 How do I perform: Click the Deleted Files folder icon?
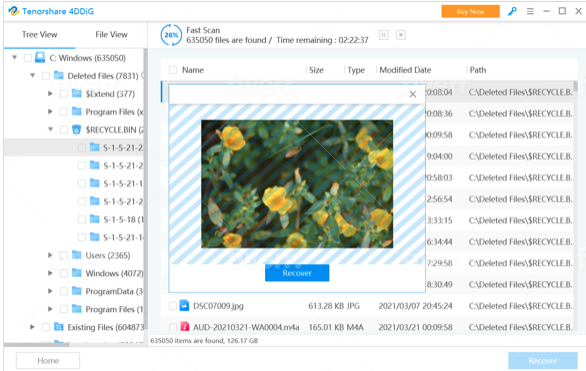(x=59, y=75)
